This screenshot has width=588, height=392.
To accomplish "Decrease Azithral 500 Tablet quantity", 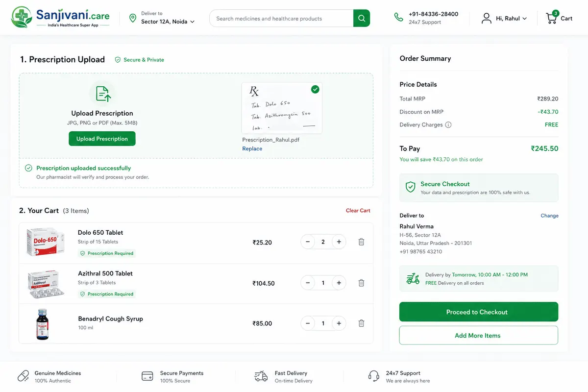I will click(x=308, y=283).
